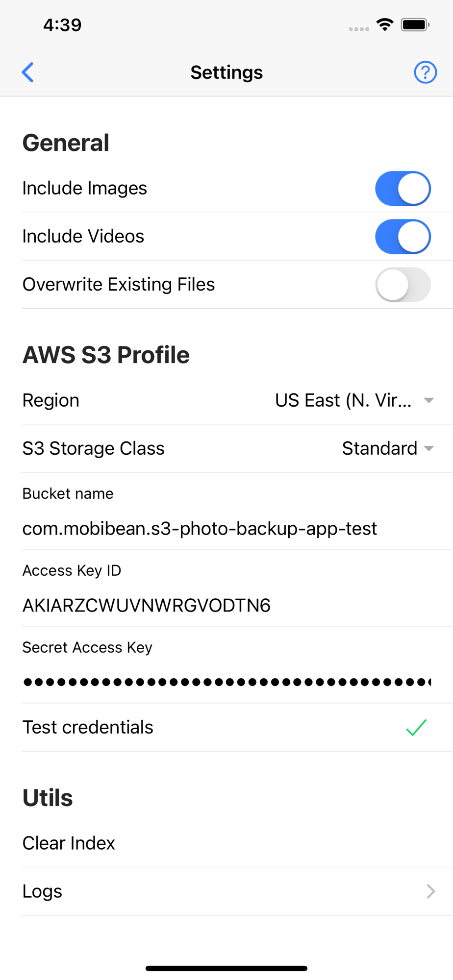Tap the Settings title
The width and height of the screenshot is (453, 980).
coord(226,73)
